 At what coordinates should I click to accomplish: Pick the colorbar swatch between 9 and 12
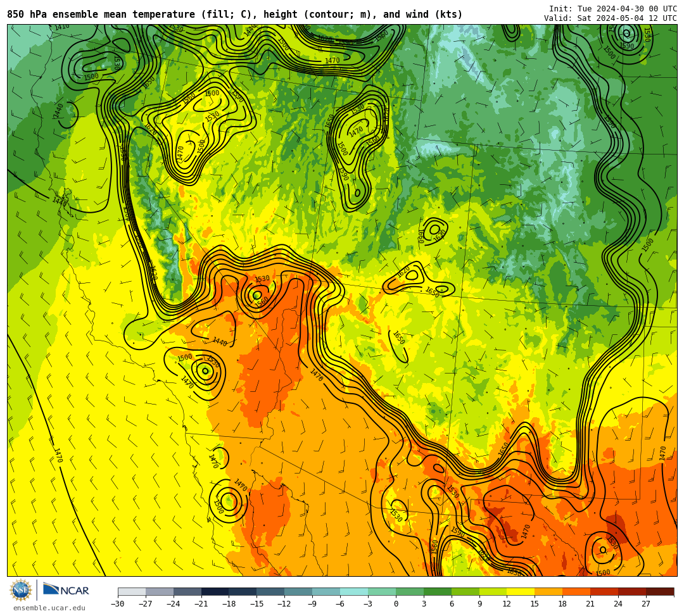point(493,591)
